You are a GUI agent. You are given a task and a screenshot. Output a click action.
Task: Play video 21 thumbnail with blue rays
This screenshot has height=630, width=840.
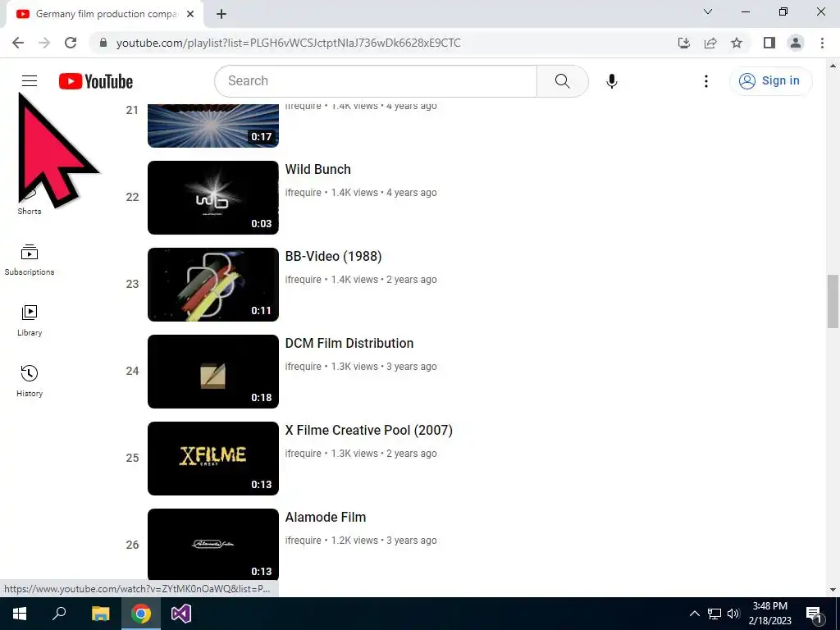point(213,126)
